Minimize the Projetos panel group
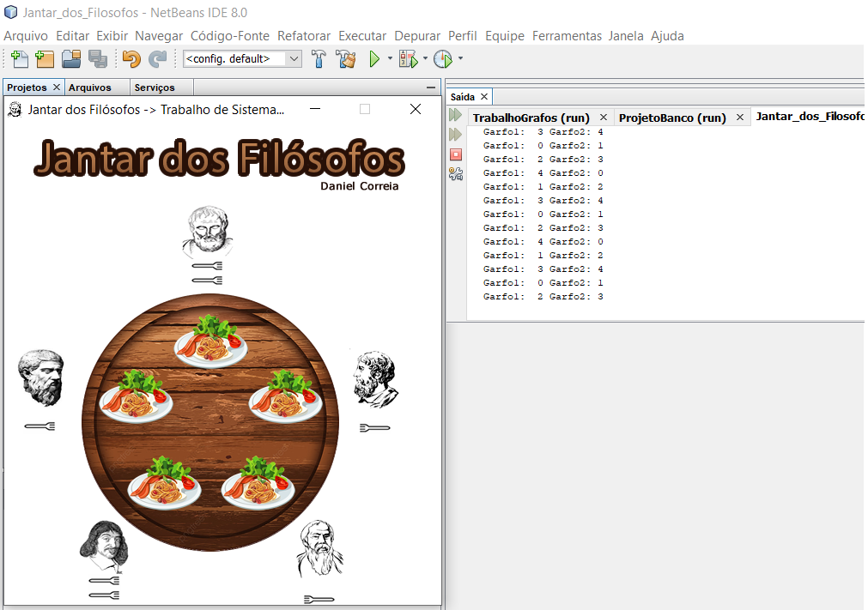This screenshot has height=610, width=868. click(x=431, y=88)
